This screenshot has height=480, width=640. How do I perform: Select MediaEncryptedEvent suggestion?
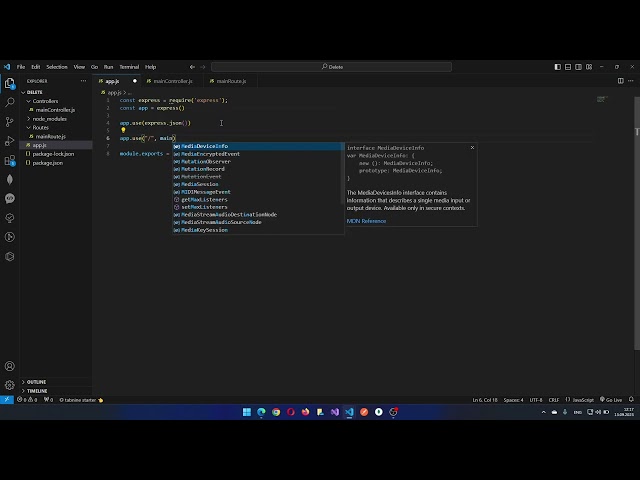(x=258, y=154)
